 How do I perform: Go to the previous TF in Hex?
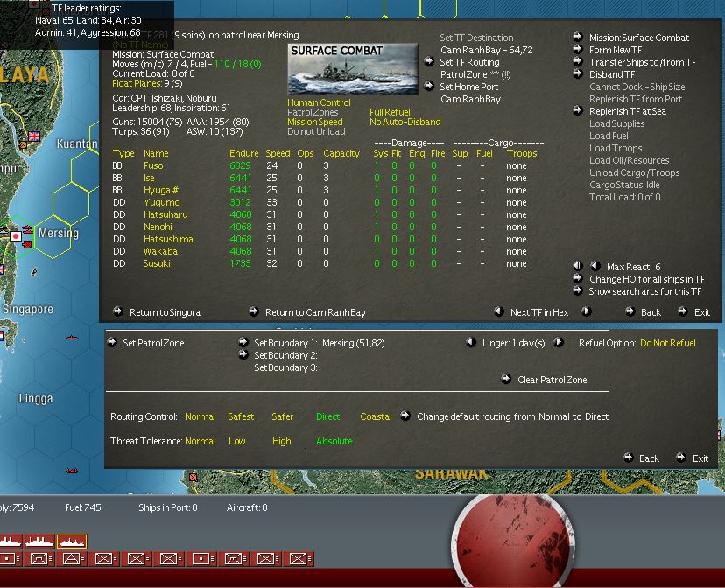(498, 311)
